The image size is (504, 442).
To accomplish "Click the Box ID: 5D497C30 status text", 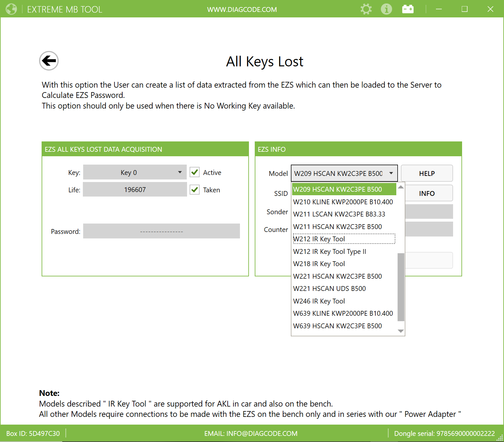I will coord(33,433).
